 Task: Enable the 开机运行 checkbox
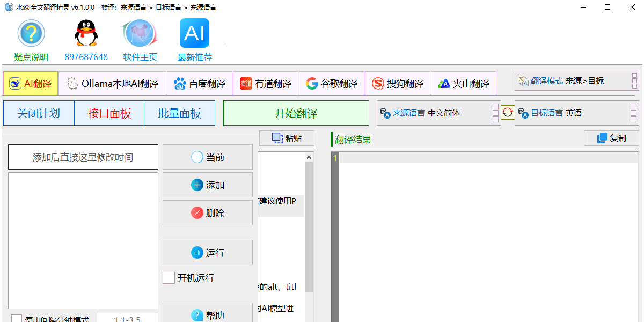click(169, 277)
